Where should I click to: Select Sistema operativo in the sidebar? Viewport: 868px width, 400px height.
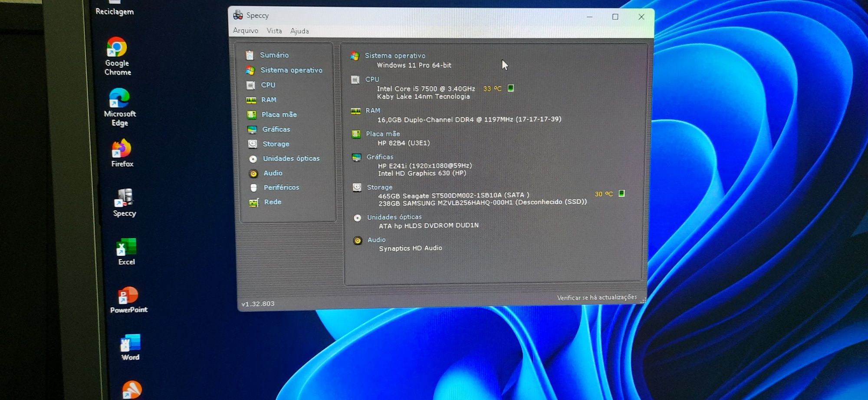291,70
